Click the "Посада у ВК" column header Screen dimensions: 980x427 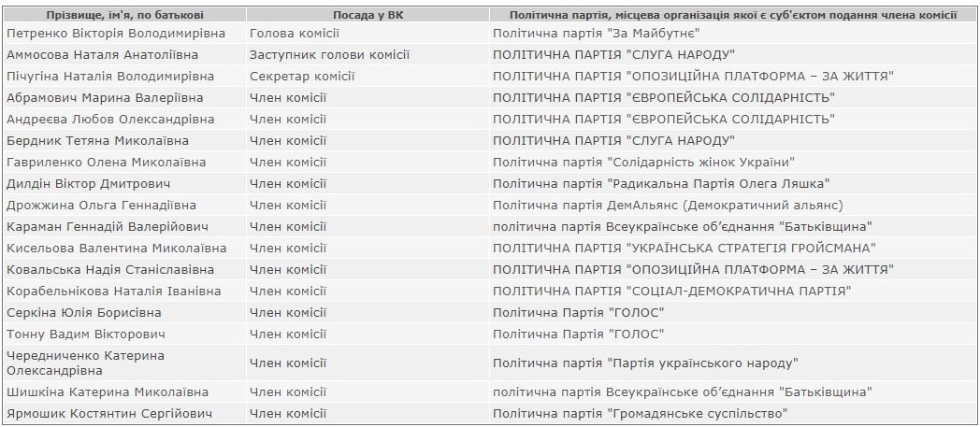point(366,16)
